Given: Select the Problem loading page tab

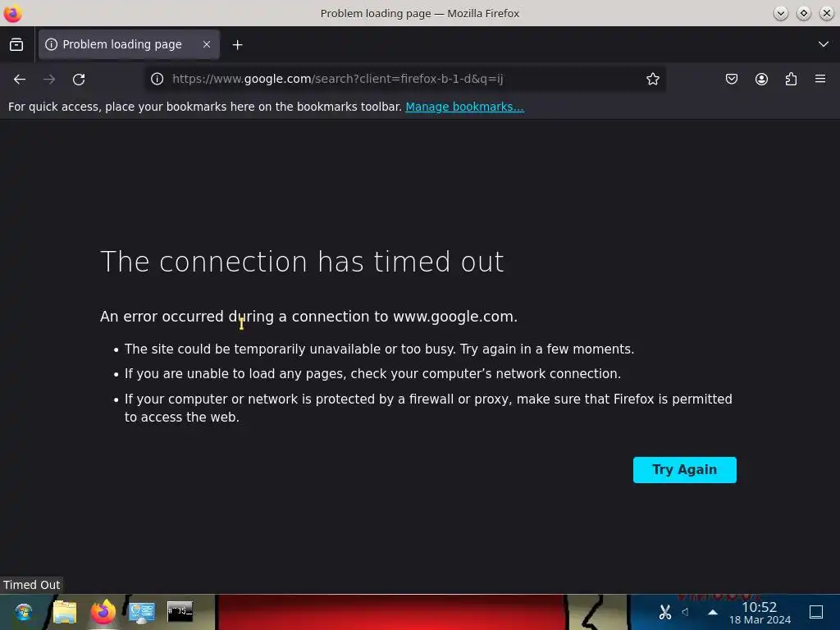Looking at the screenshot, I should tap(129, 44).
